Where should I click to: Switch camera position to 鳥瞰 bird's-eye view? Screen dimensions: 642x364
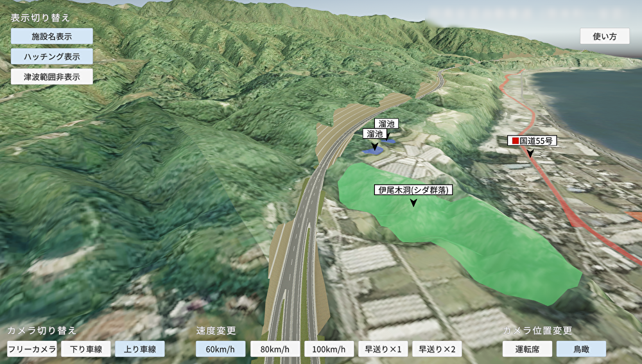point(582,349)
